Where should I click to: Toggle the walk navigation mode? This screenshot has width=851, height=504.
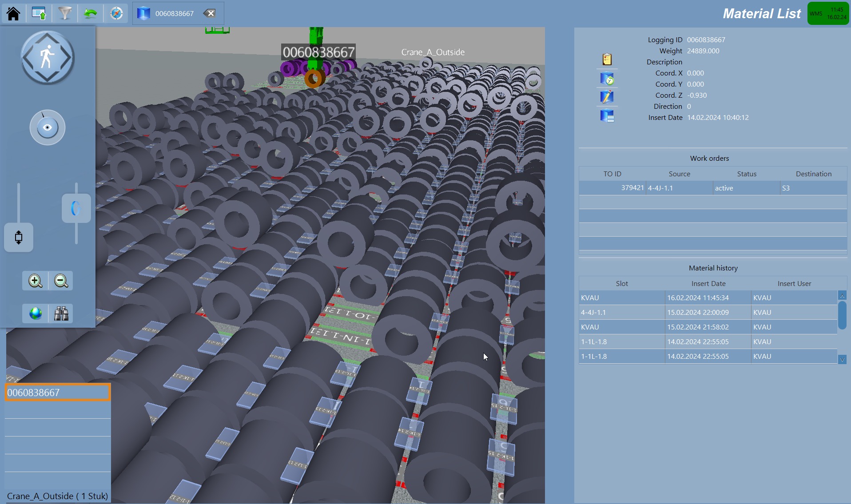click(48, 57)
